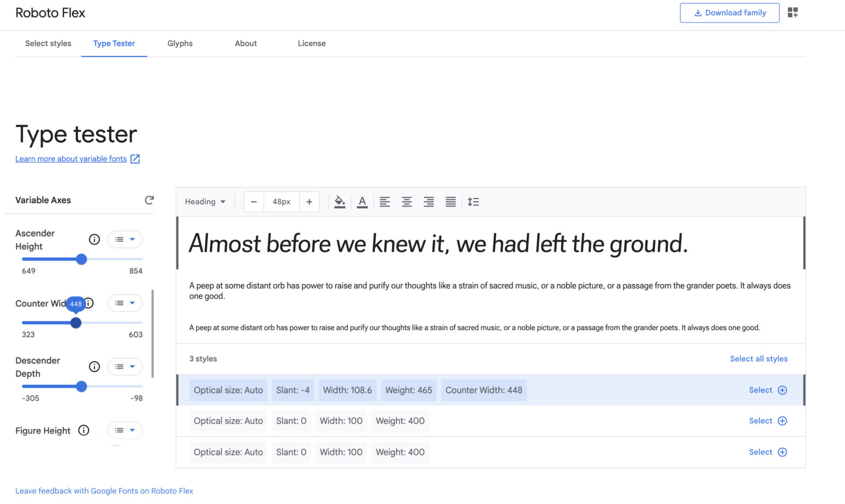Open the Google Fonts collections grid icon
The image size is (845, 504).
pos(793,12)
